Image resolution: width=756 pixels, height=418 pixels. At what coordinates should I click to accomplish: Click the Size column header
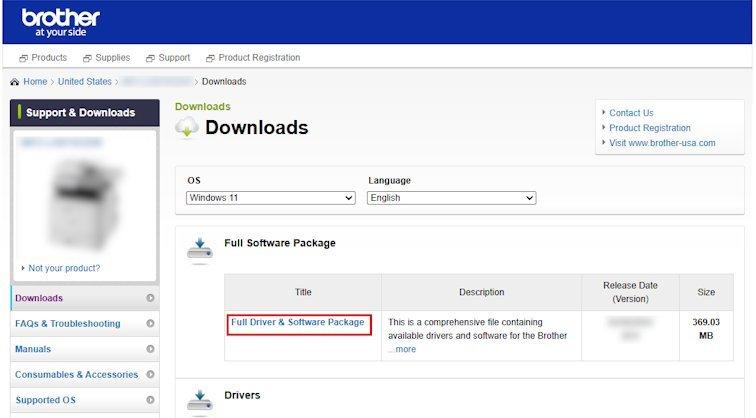coord(706,292)
